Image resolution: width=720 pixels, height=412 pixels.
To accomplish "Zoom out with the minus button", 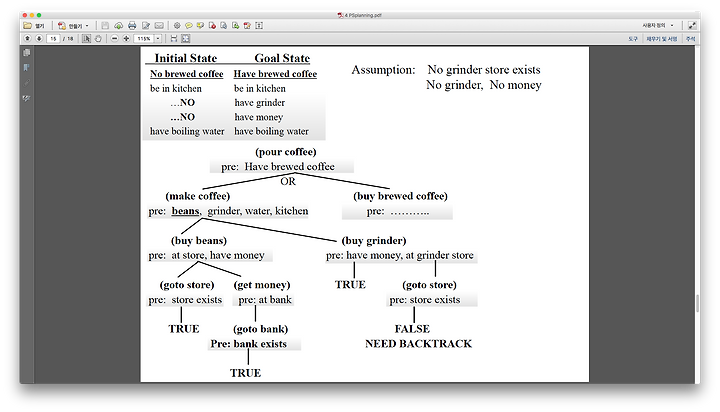I will tap(115, 39).
